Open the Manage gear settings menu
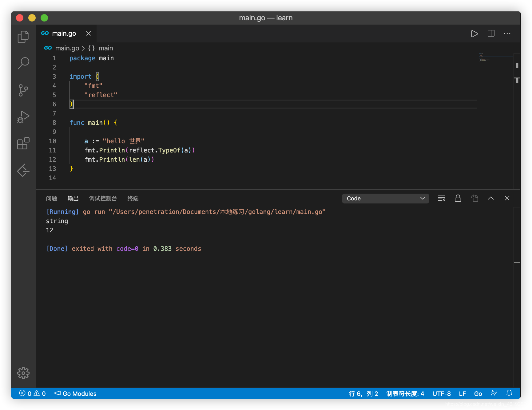Viewport: 532px width, 410px height. coord(23,373)
